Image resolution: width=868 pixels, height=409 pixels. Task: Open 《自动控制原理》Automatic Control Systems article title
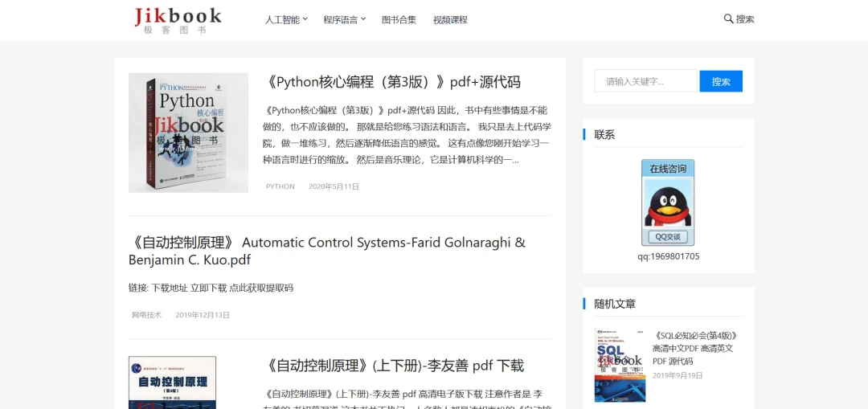point(326,251)
